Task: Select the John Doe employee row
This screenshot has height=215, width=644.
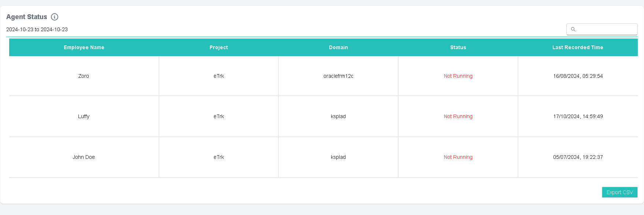Action: (x=323, y=157)
